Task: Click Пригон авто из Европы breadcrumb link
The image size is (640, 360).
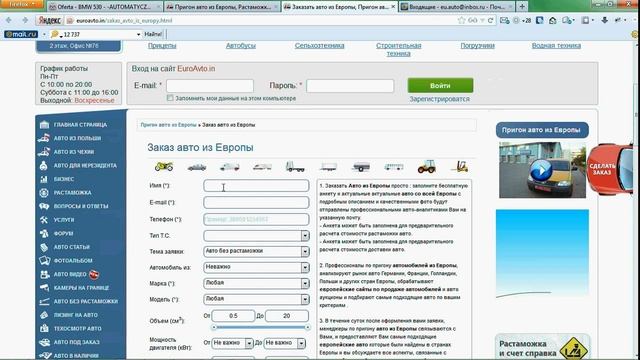Action: 169,125
